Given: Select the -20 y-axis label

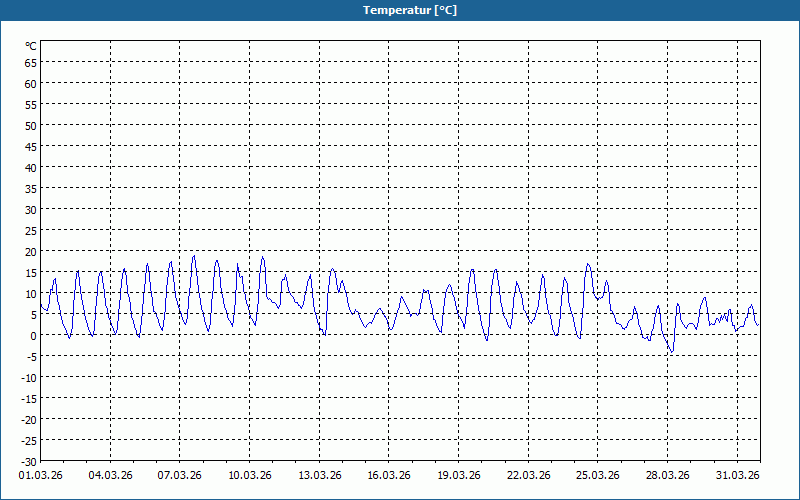Looking at the screenshot, I should (x=29, y=419).
